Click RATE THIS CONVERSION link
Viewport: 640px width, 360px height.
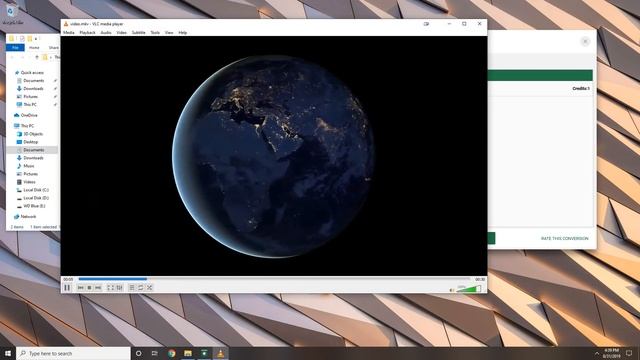(x=564, y=238)
